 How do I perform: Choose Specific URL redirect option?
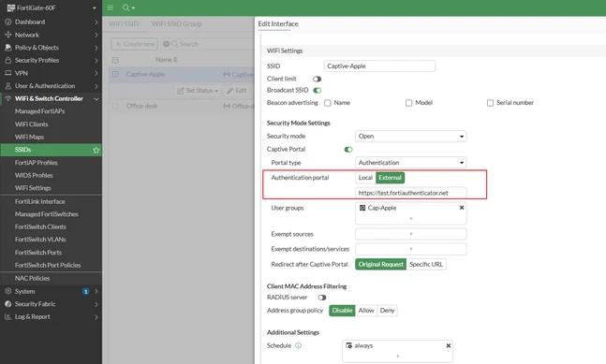[x=426, y=264]
